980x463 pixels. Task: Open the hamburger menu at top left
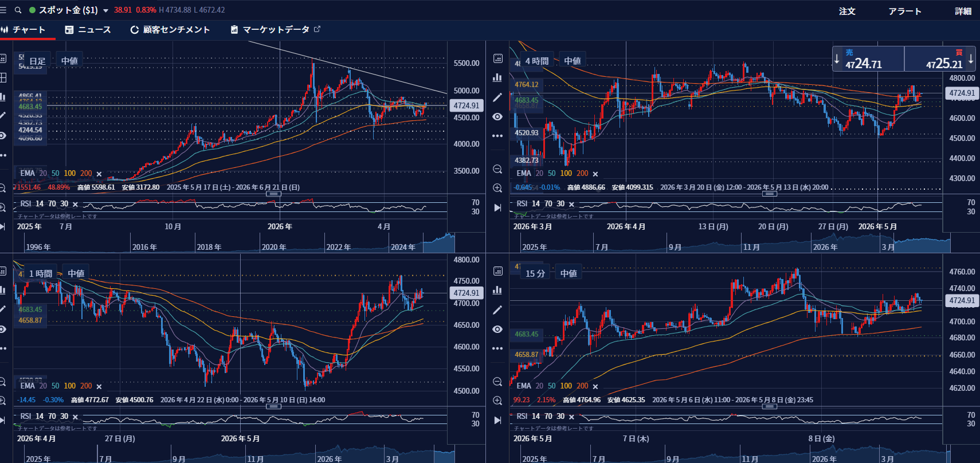(x=3, y=10)
